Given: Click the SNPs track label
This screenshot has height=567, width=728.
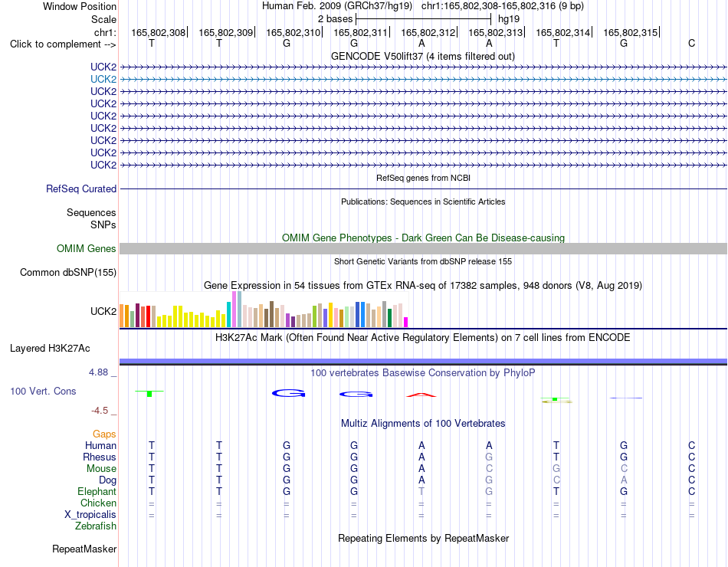Looking at the screenshot, I should (x=103, y=225).
